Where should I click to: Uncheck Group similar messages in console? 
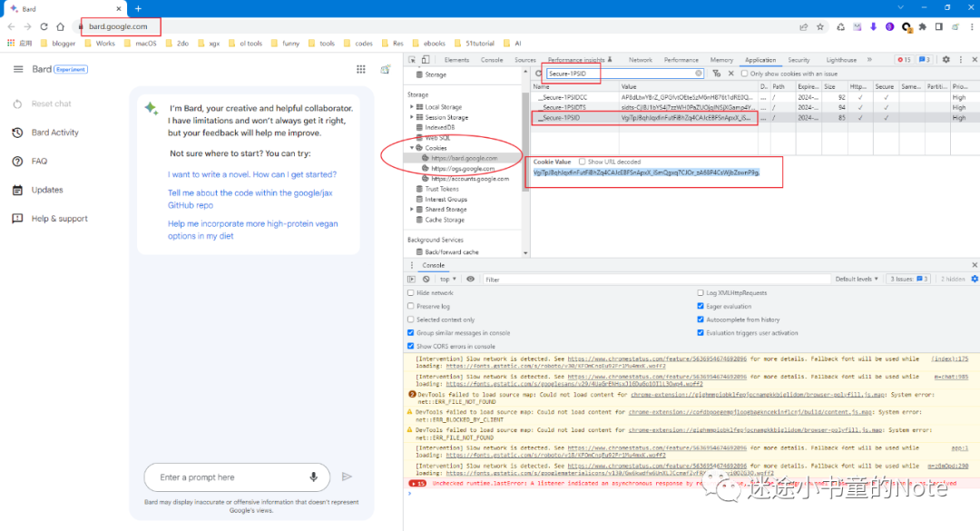411,333
